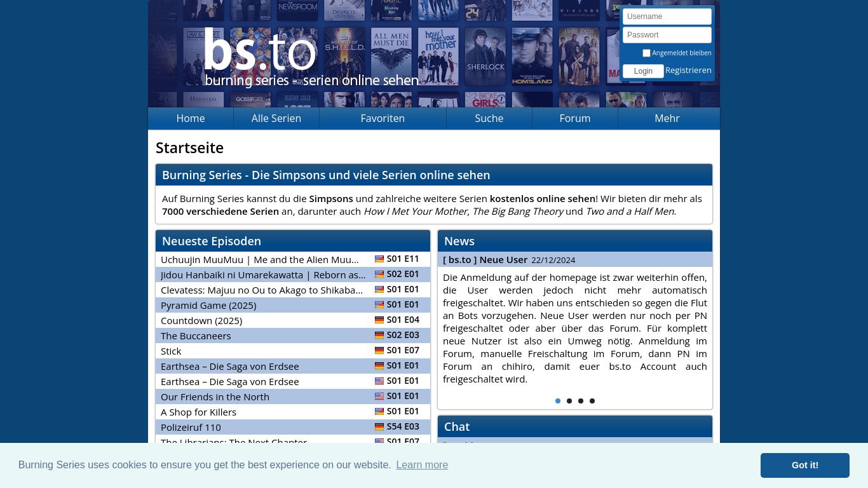Viewport: 868px width, 488px height.
Task: Open the Suche navigation item
Action: tap(489, 118)
